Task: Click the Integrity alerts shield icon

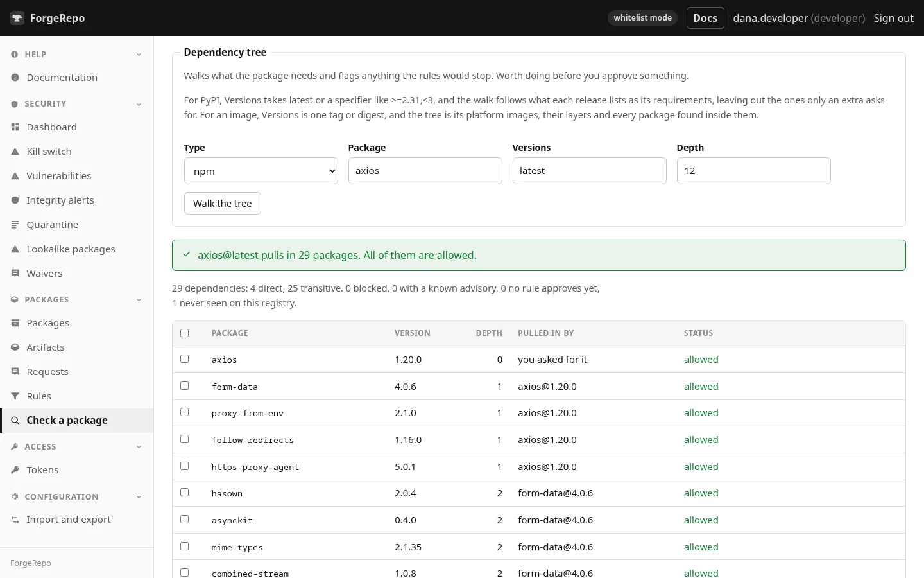Action: click(15, 200)
